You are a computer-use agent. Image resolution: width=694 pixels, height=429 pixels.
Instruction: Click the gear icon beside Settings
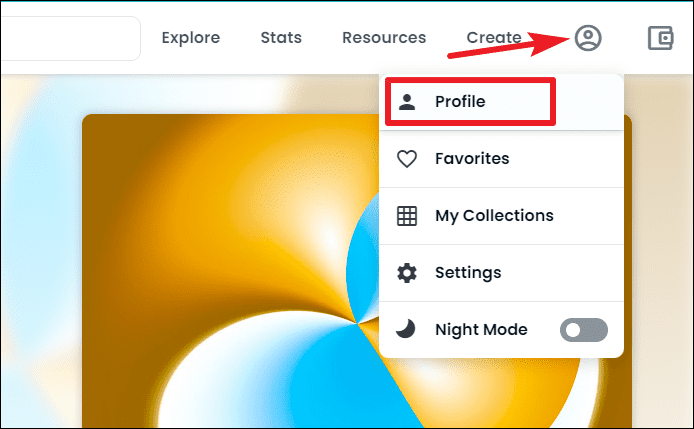407,273
